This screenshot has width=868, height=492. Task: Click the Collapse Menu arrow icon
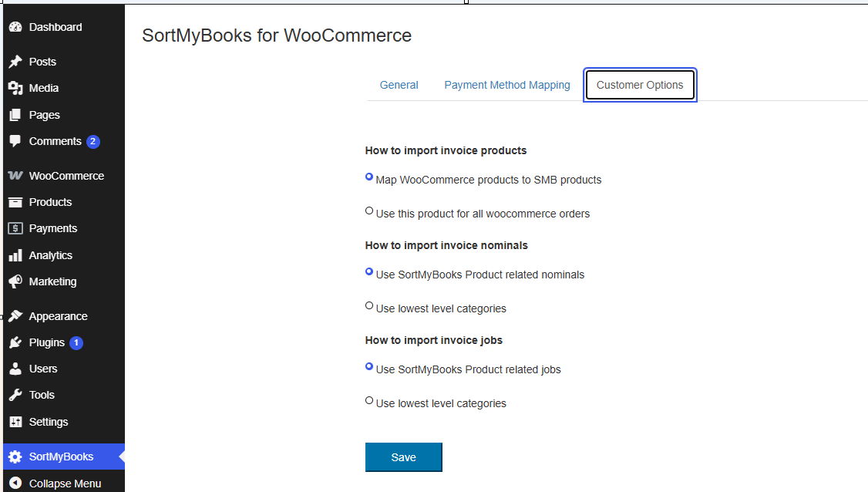tap(15, 484)
